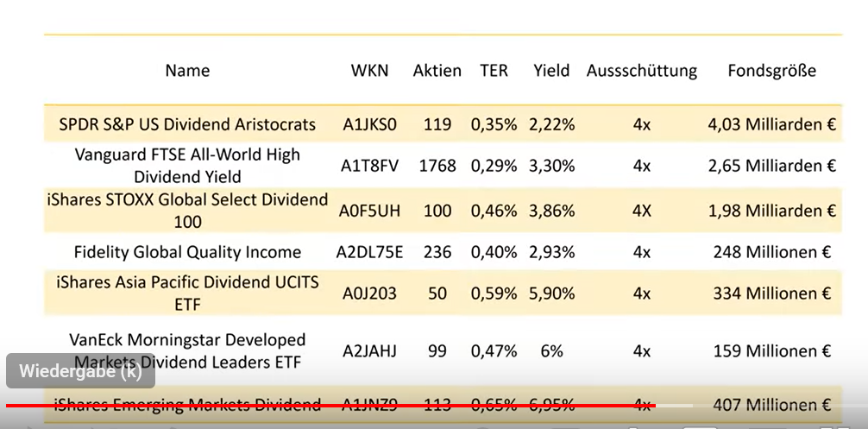
Task: Select WKN 'A1JKS0'
Action: coord(370,124)
